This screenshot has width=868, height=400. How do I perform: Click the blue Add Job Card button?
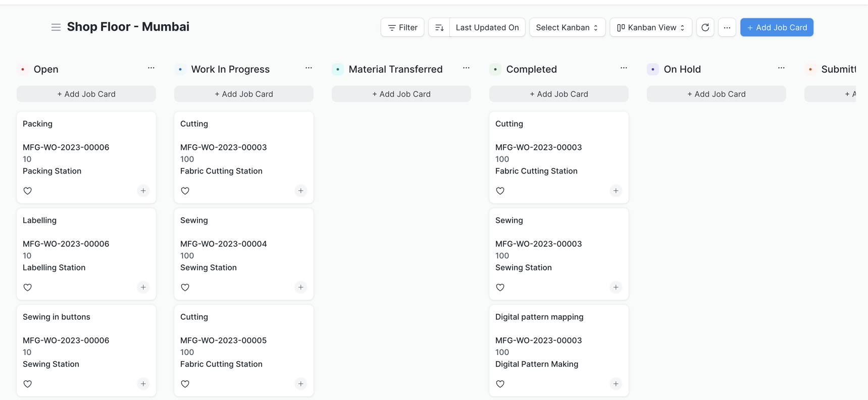tap(776, 27)
